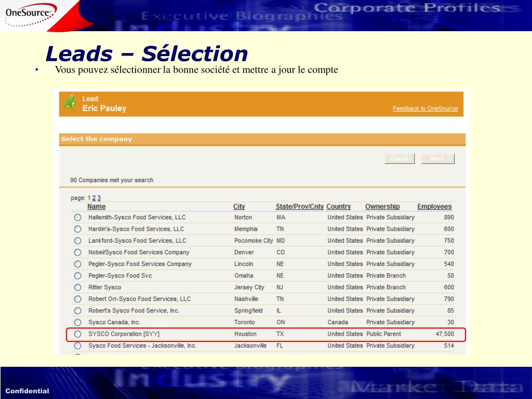The width and height of the screenshot is (532, 399).
Task: Click the company name SYSCO Corporation [SYY]
Action: [124, 334]
